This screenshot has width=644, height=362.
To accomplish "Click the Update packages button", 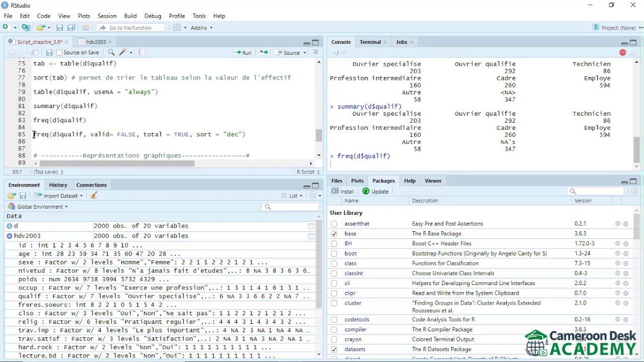I will (x=375, y=192).
